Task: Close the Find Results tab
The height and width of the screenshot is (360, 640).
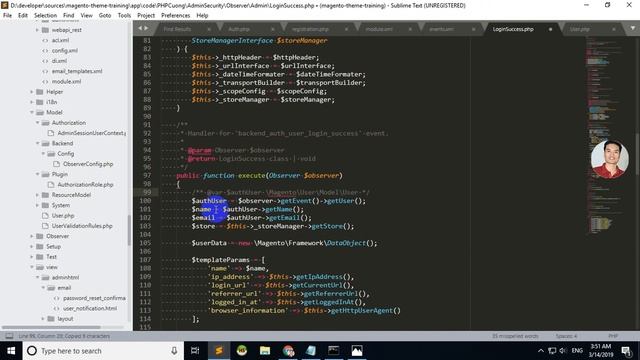Action: tap(209, 29)
